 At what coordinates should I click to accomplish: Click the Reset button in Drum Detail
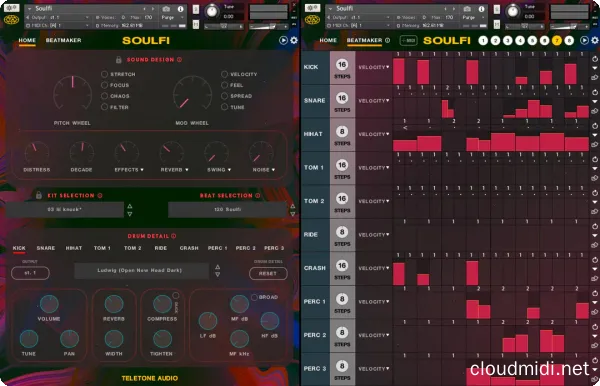pyautogui.click(x=268, y=274)
